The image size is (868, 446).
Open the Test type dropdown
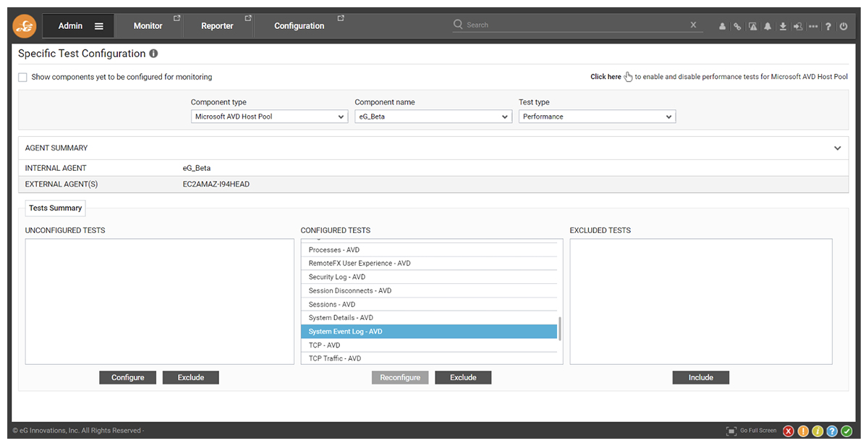pyautogui.click(x=597, y=117)
